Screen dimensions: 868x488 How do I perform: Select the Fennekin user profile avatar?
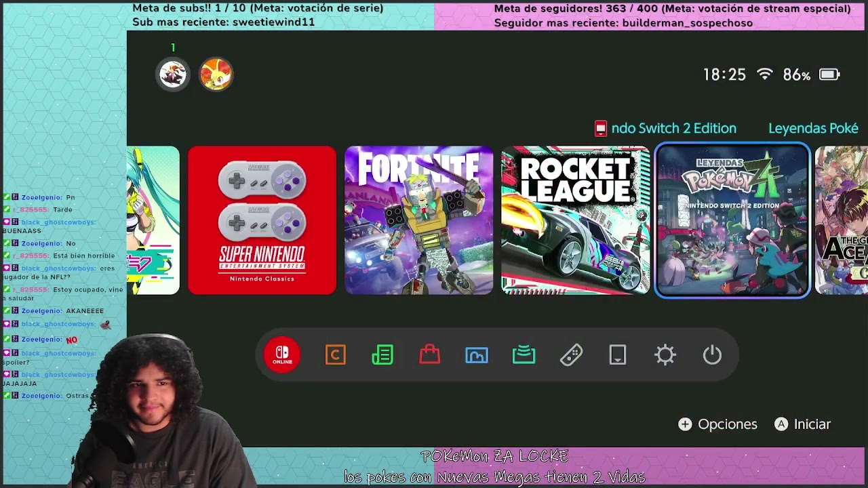click(x=216, y=74)
